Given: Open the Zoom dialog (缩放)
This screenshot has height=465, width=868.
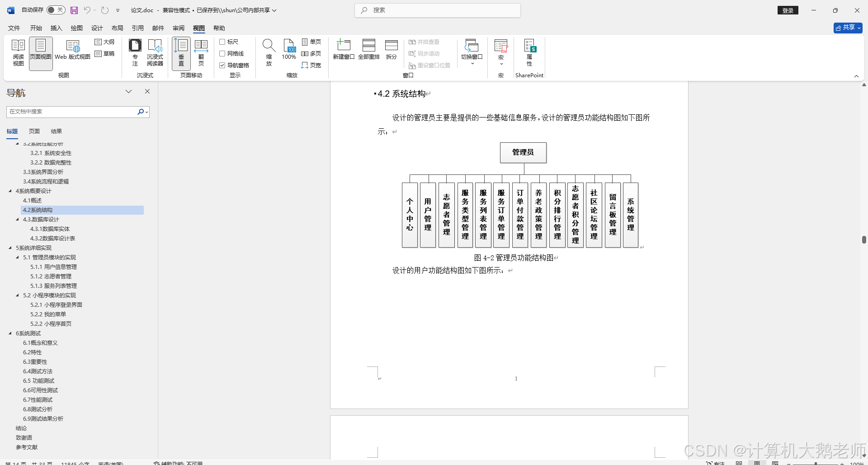Looking at the screenshot, I should pos(269,53).
